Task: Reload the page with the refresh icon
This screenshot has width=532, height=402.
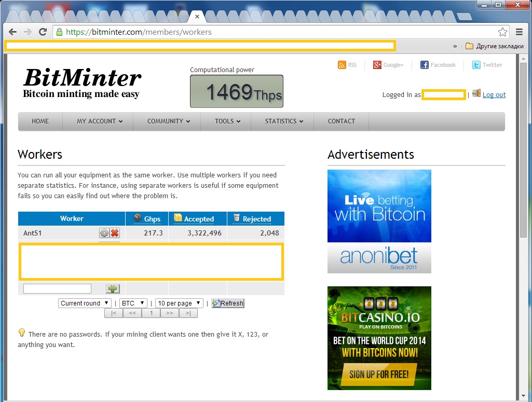Action: [43, 32]
